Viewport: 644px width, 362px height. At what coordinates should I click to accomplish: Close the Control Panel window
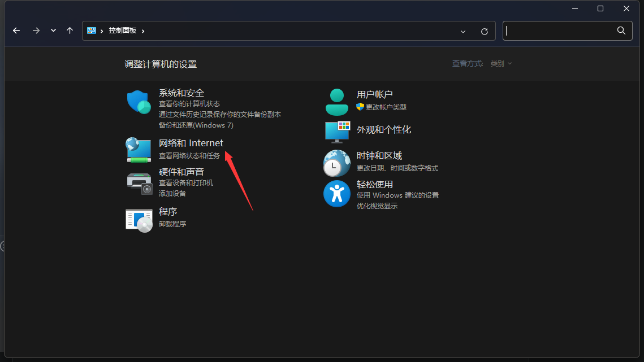[626, 8]
